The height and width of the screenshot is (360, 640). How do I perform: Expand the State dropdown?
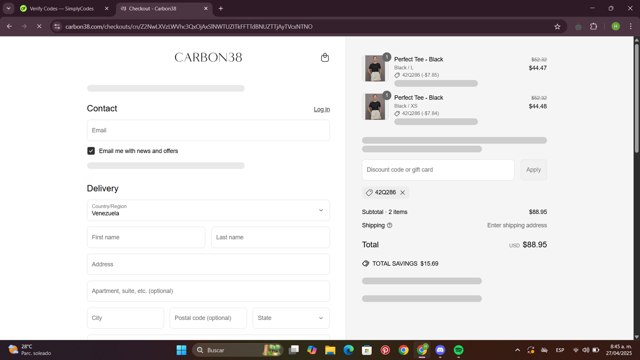pyautogui.click(x=291, y=318)
